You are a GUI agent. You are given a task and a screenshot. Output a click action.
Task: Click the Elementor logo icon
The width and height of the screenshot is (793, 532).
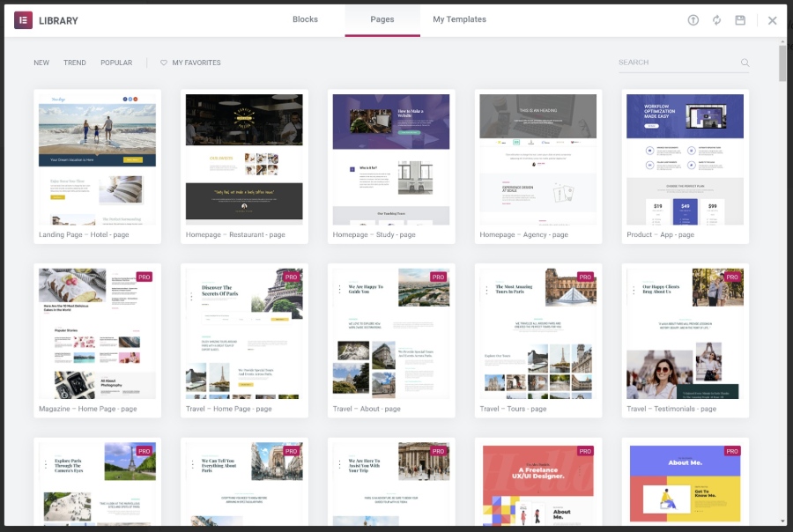(x=23, y=20)
